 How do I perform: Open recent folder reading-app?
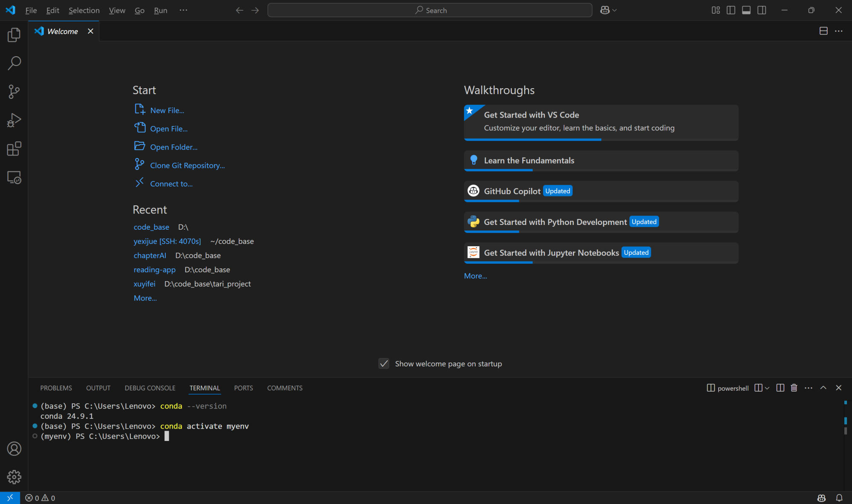155,269
